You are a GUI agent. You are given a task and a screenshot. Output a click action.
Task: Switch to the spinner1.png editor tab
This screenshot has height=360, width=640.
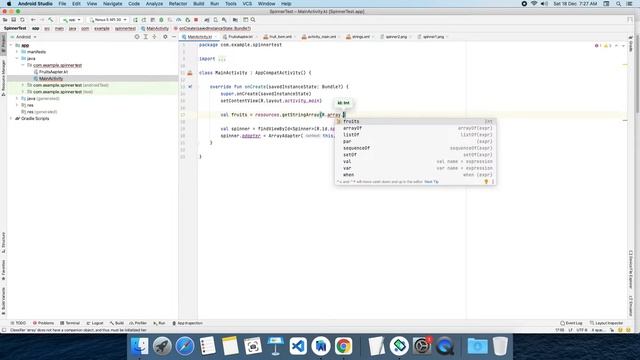(433, 37)
